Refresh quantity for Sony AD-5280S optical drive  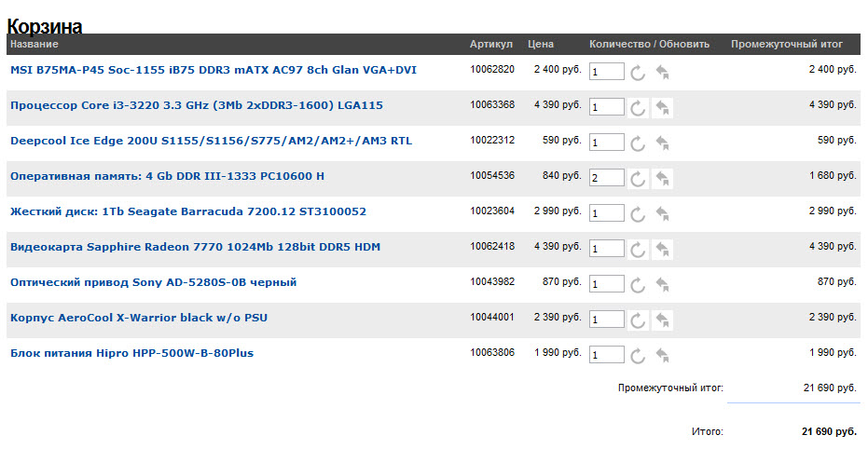(638, 285)
